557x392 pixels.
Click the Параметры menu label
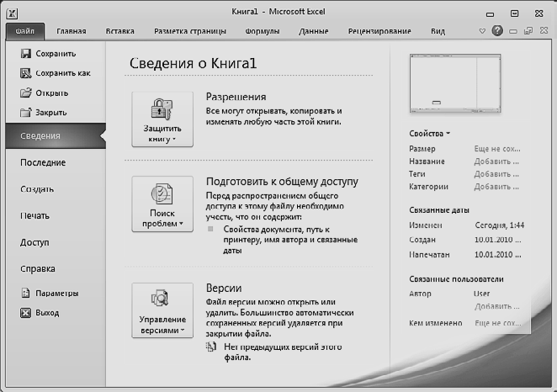tap(57, 294)
